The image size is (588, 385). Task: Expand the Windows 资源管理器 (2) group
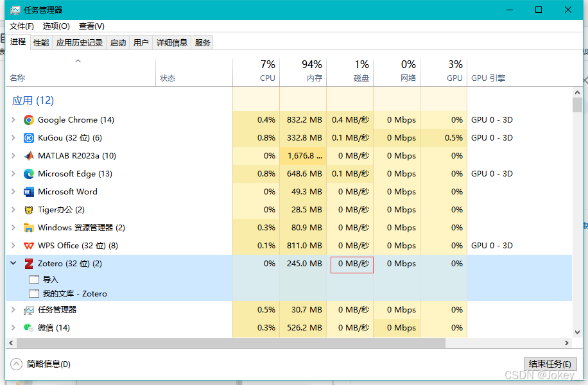click(x=13, y=228)
